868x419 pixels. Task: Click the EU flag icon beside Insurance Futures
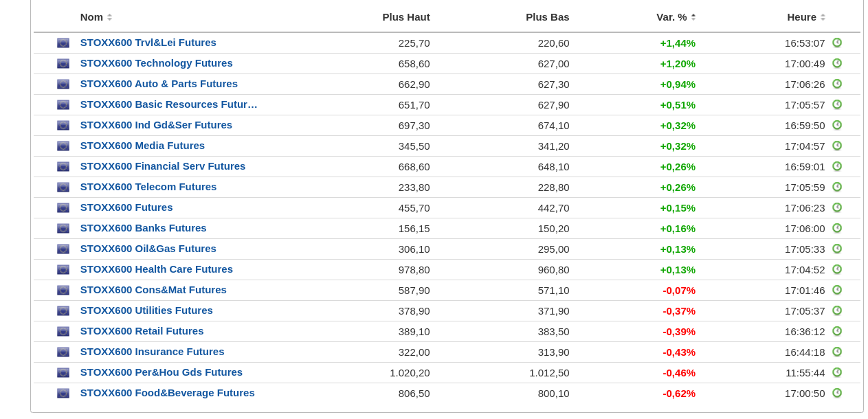click(63, 352)
